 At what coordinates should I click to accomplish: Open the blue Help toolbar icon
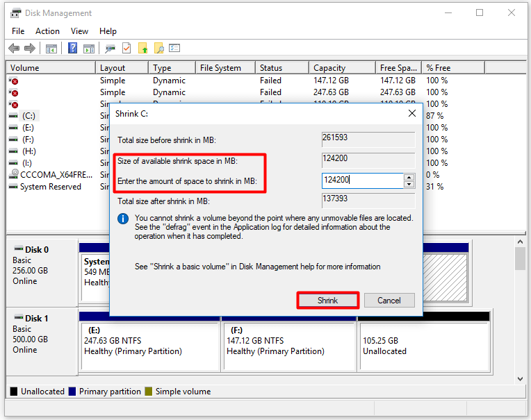click(x=72, y=48)
